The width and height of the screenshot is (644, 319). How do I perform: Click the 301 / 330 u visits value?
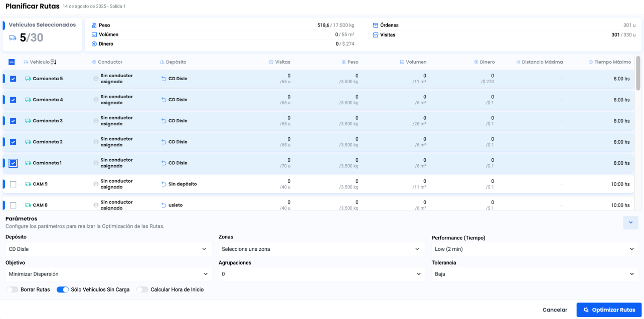tap(623, 35)
